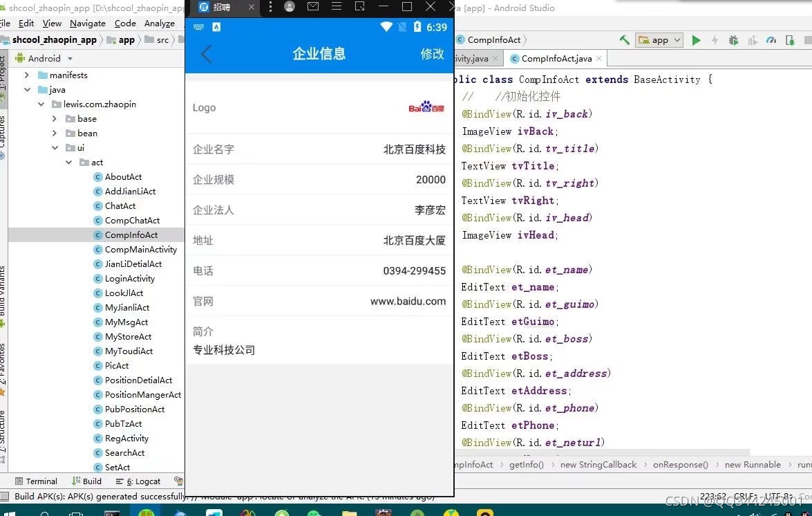Screen dimensions: 812x516
Task: Click the new StringCallback breadcrumb
Action: (x=598, y=465)
